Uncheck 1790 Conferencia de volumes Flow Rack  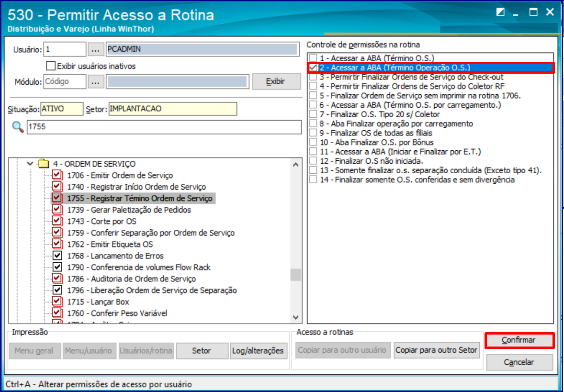[x=57, y=267]
